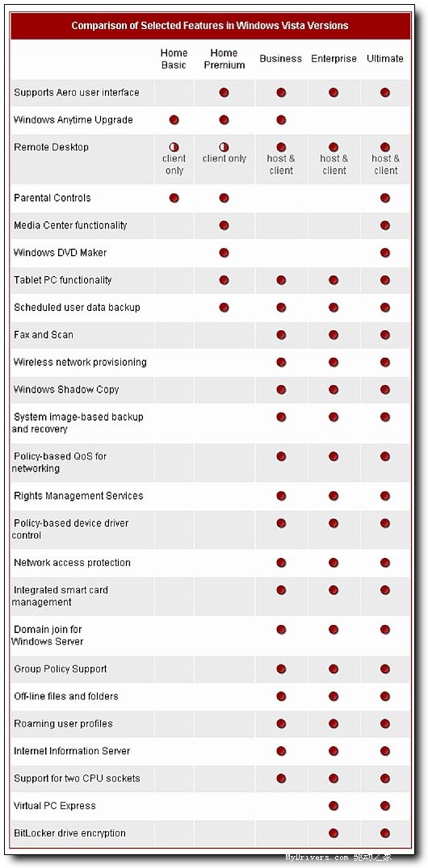Click the Internet Information Server row label
The height and width of the screenshot is (868, 428).
pyautogui.click(x=72, y=751)
